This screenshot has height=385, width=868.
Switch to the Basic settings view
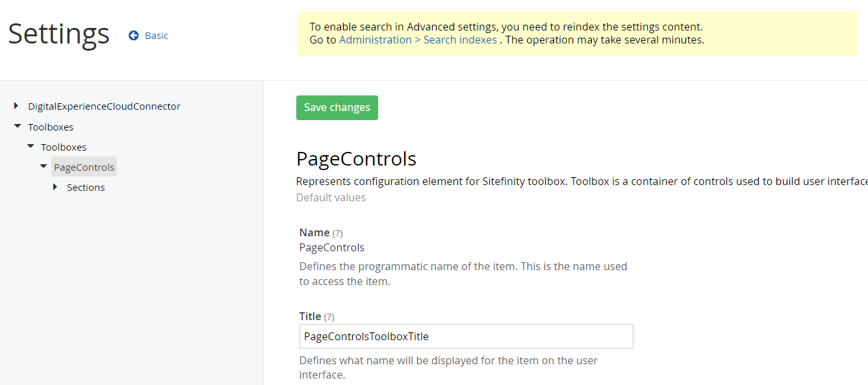155,35
